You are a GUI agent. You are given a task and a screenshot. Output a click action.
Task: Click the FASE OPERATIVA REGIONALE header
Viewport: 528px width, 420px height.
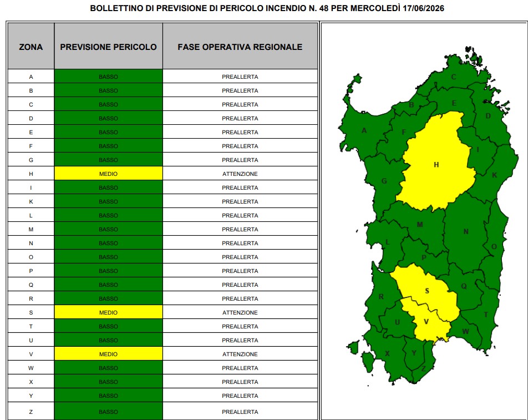pyautogui.click(x=240, y=47)
